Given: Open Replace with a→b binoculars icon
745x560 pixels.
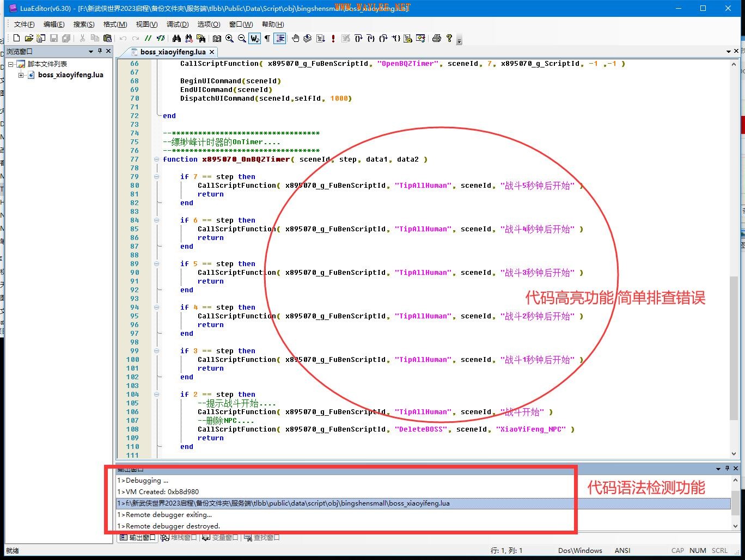Looking at the screenshot, I should 189,38.
